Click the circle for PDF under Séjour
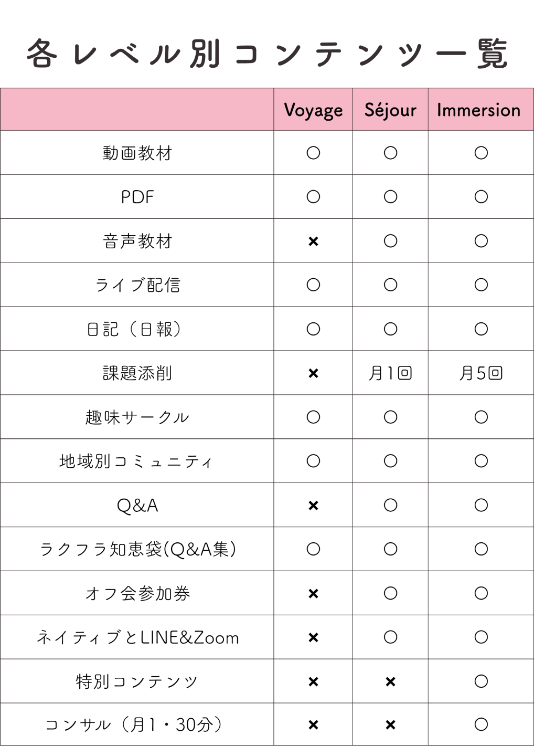Viewport: 534px width, 756px height. 390,197
